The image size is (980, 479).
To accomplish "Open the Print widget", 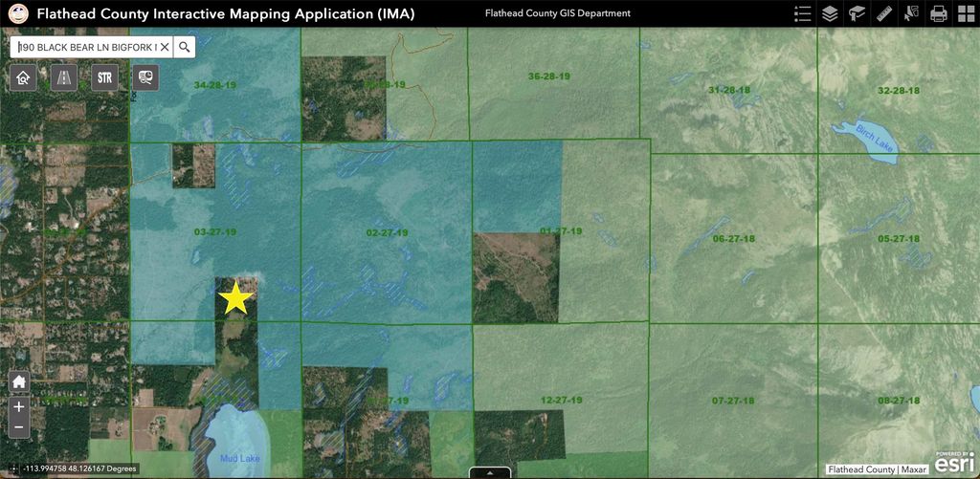I will 939,13.
